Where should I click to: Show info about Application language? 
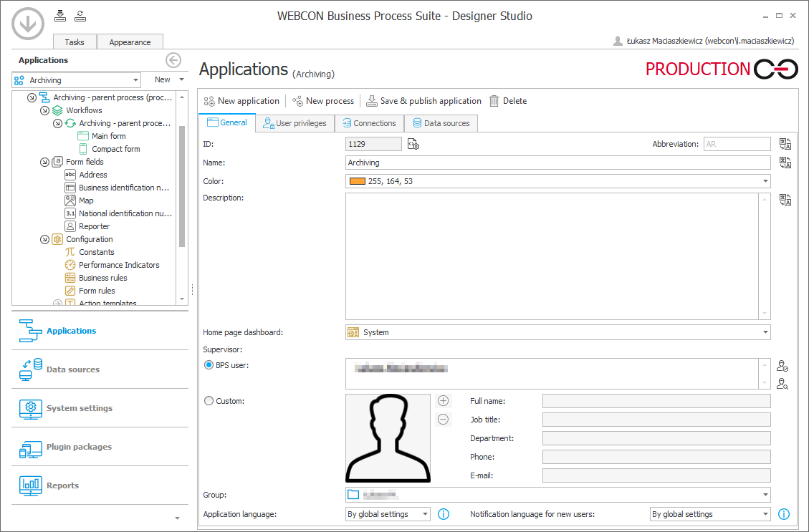point(444,514)
